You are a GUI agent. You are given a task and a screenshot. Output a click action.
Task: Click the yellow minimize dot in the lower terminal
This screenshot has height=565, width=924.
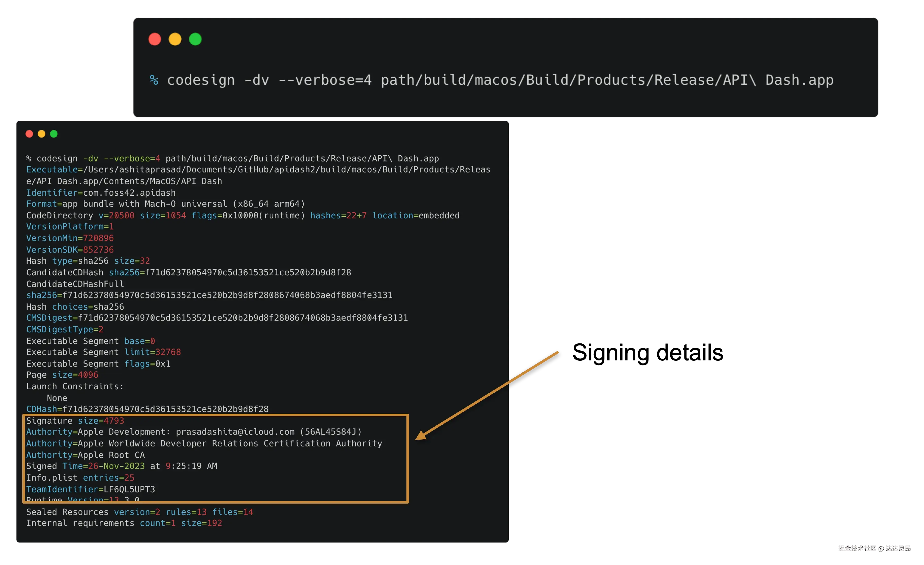click(x=42, y=134)
